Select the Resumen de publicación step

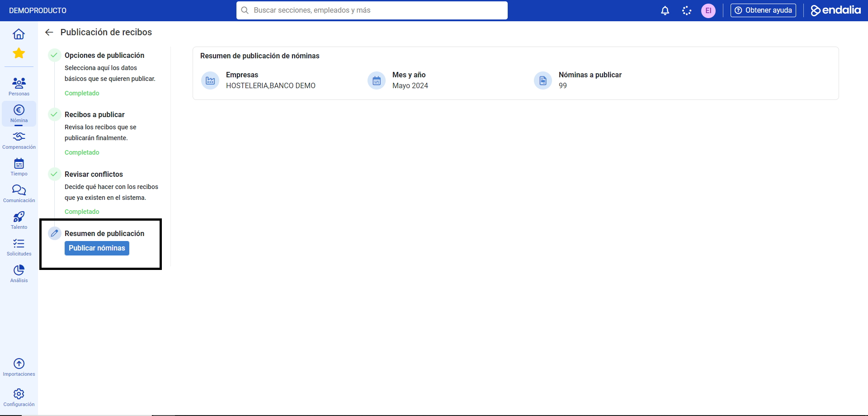click(x=104, y=233)
